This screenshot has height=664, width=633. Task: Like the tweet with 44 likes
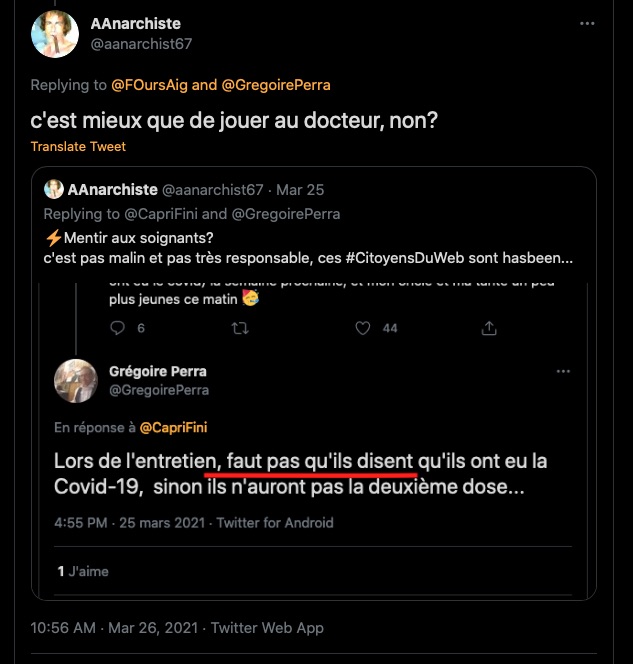[366, 328]
